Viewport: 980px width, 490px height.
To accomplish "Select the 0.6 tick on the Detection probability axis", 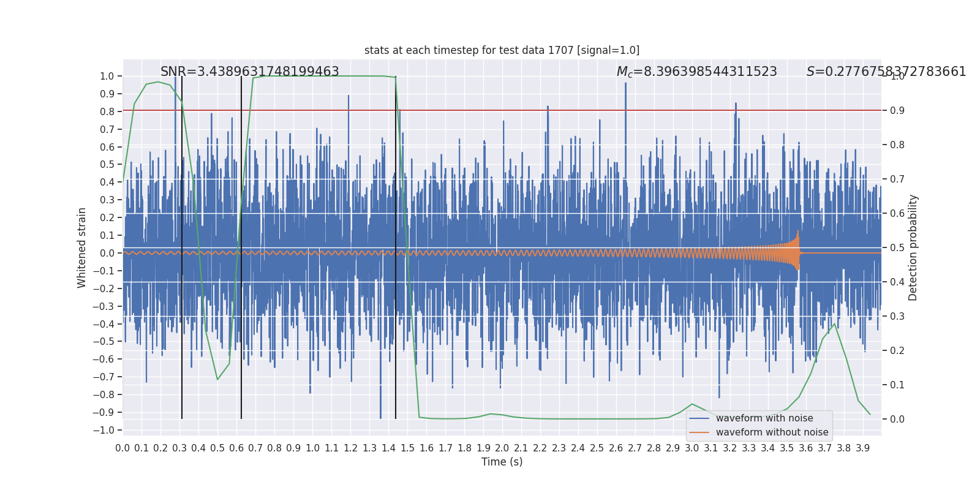I will [897, 214].
